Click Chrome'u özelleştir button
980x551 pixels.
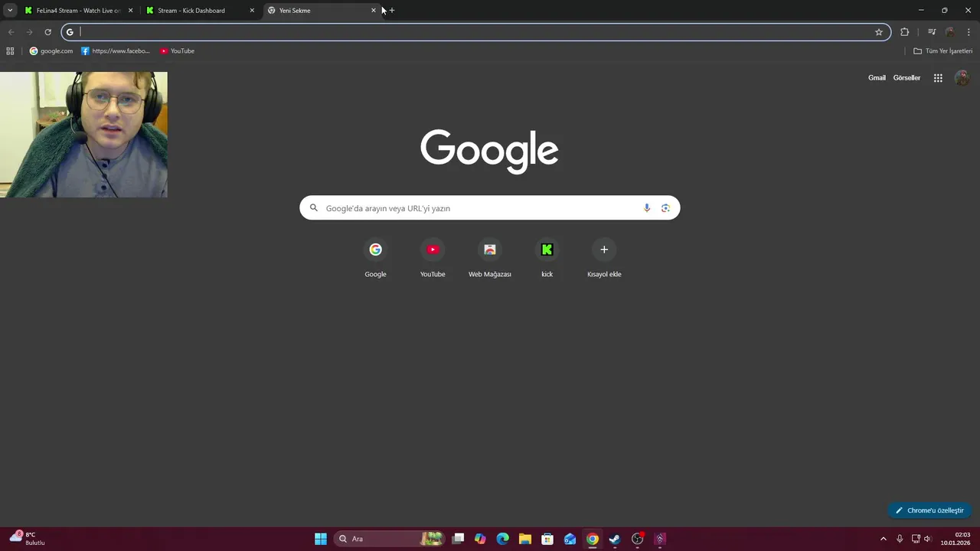[x=929, y=510]
